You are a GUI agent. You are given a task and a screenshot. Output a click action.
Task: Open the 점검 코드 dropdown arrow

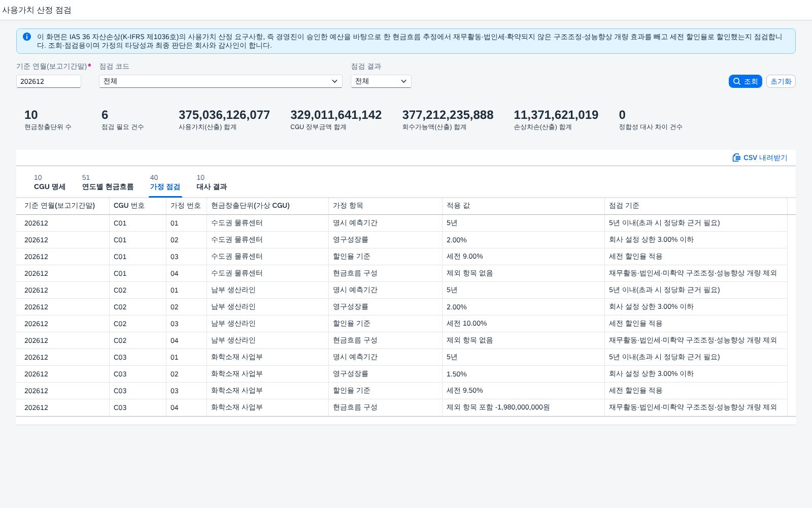(334, 81)
